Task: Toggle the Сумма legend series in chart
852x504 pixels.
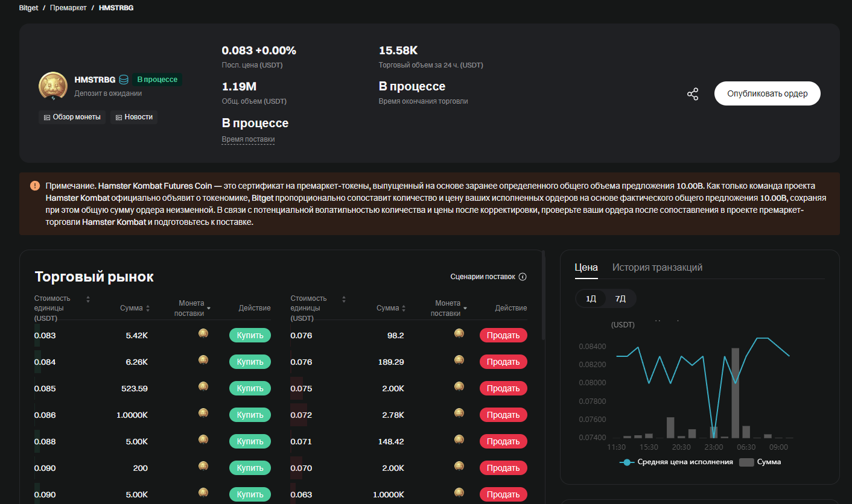Action: 760,462
